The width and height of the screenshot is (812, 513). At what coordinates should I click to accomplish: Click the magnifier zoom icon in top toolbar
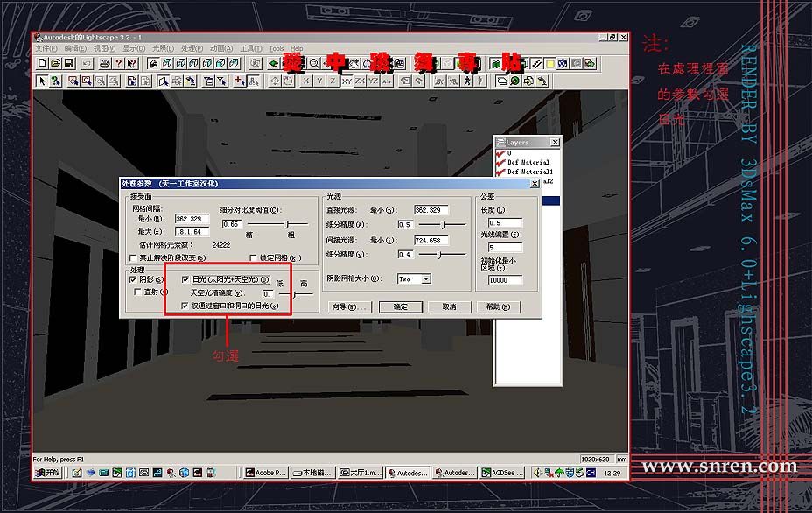[314, 63]
